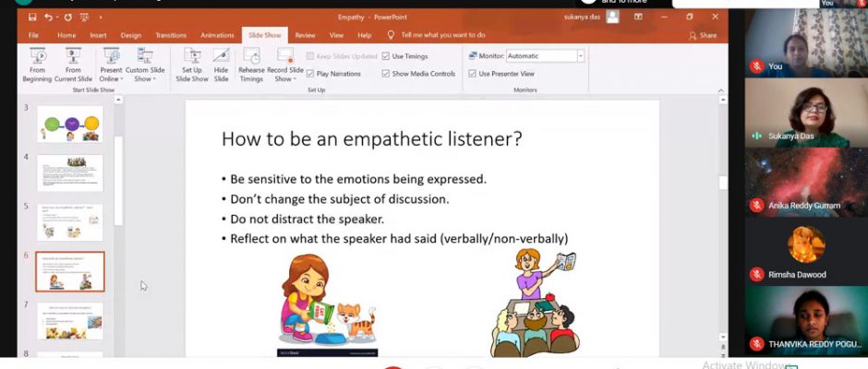Toggle Show Media Controls checkbox
This screenshot has height=369, width=868.
(x=385, y=74)
